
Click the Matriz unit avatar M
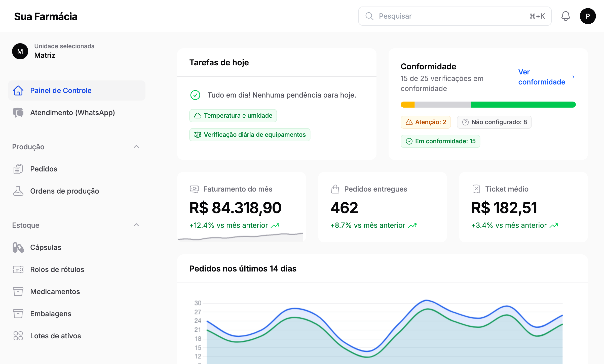point(20,51)
